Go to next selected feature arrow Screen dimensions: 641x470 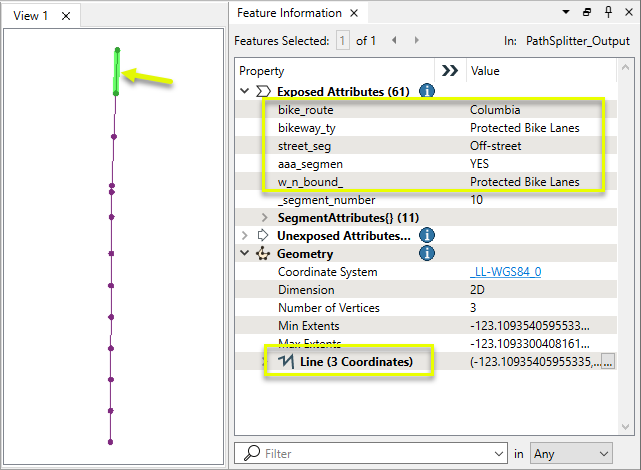coord(414,41)
